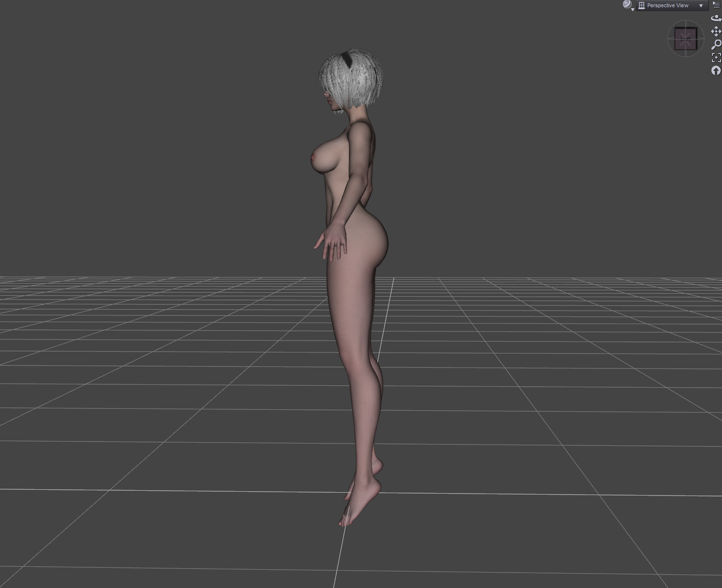Select the orbit camera control
722x588 pixels.
716,18
